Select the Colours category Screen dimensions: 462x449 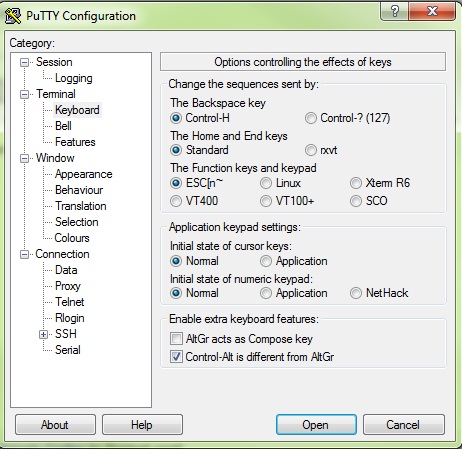point(72,238)
